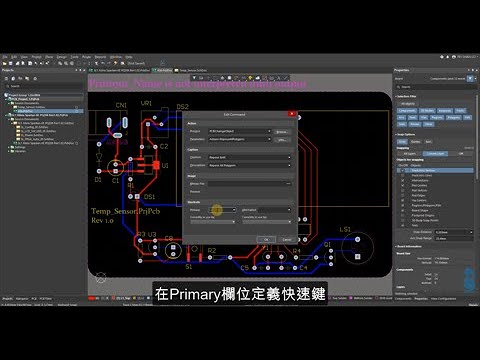Open the Reports menu

[100, 57]
